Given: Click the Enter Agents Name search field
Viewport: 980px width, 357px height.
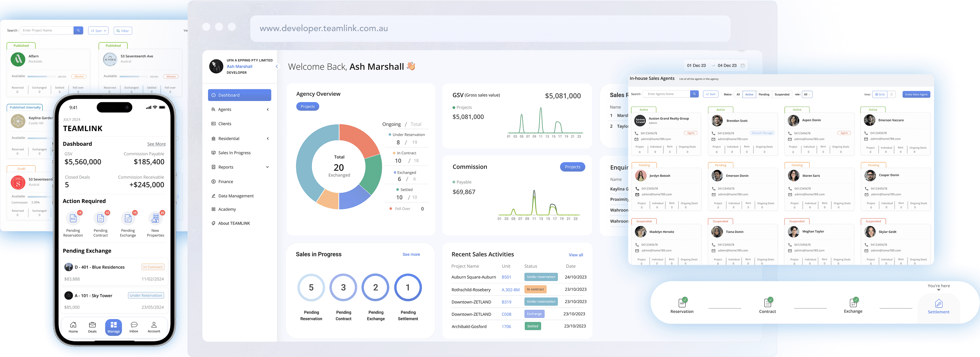Looking at the screenshot, I should click(666, 94).
